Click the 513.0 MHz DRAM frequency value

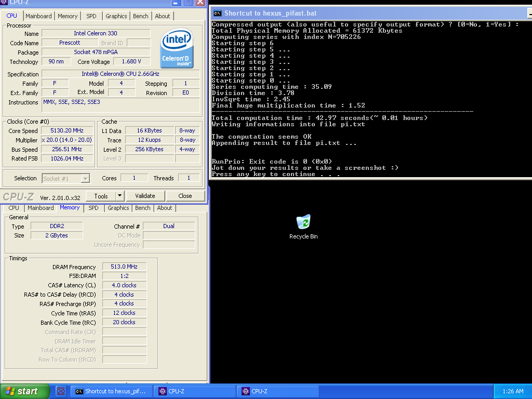124,267
